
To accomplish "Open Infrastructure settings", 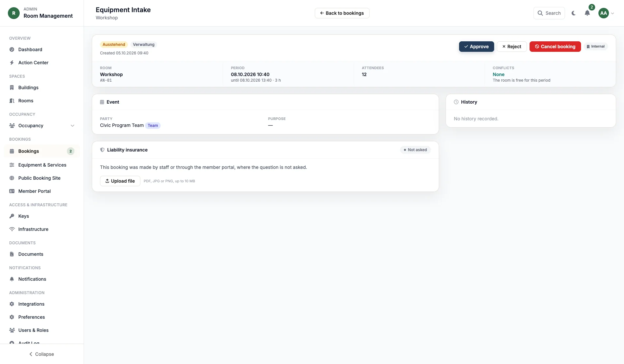I will click(42, 229).
